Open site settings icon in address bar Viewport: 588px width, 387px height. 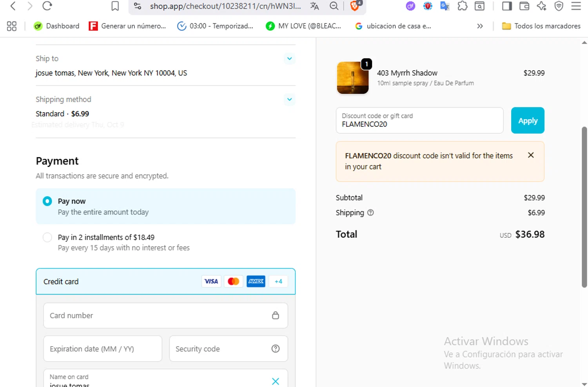click(x=137, y=6)
